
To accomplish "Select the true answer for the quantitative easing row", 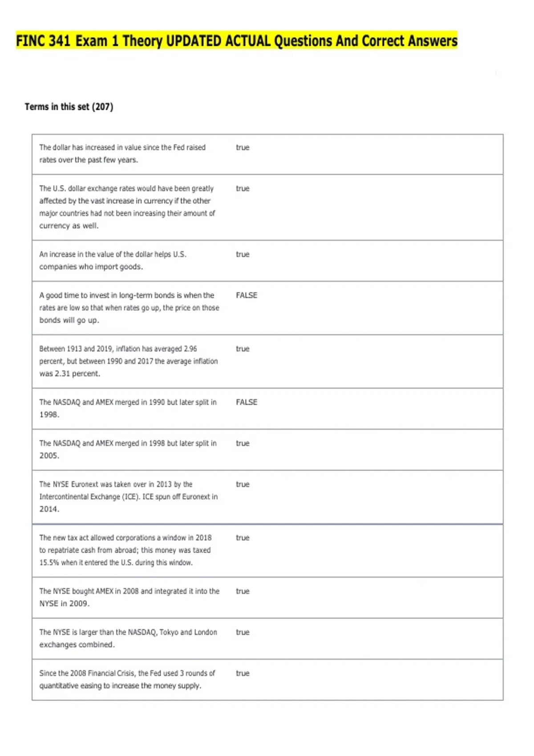I will [243, 673].
